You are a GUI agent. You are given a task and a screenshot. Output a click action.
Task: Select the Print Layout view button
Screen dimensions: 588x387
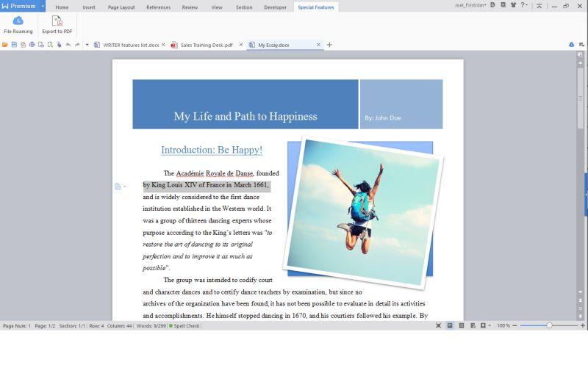tap(450, 326)
